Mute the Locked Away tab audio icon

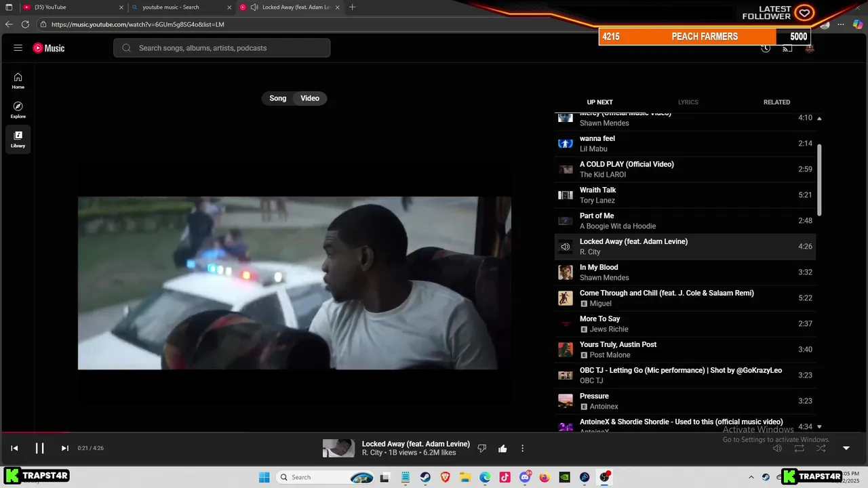(x=254, y=7)
